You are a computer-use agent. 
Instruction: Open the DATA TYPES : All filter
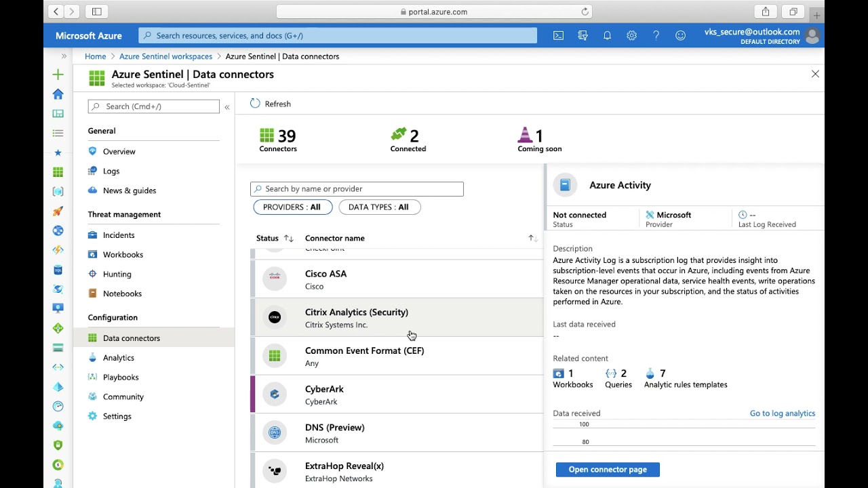380,207
